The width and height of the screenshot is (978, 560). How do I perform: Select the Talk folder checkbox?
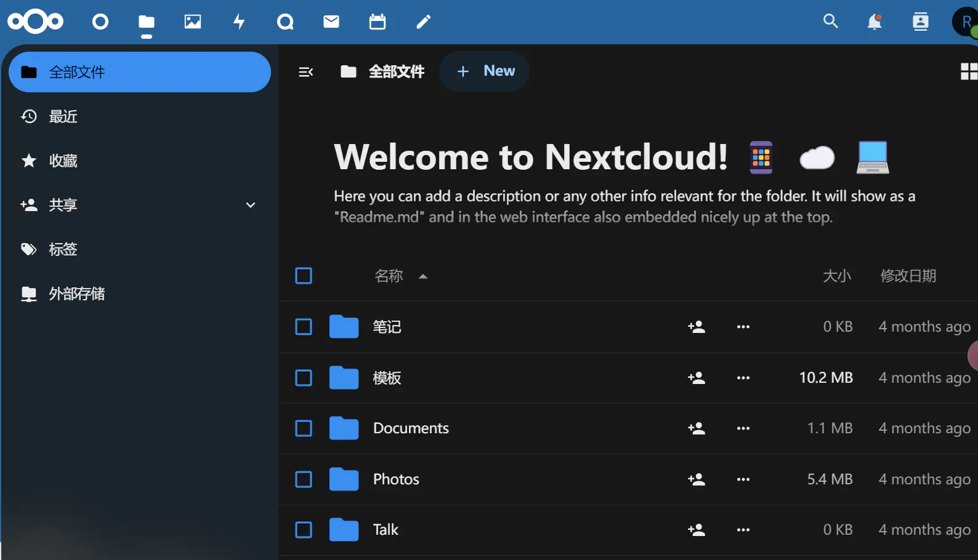(304, 530)
